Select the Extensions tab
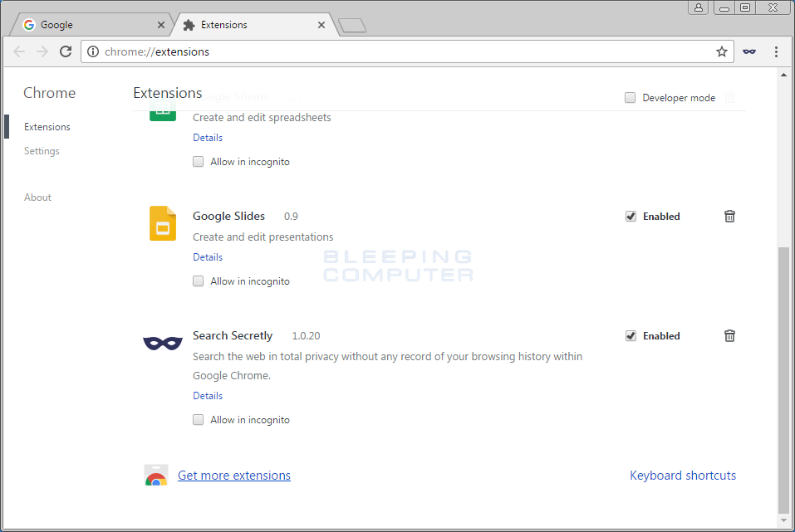This screenshot has width=795, height=532. coord(253,25)
